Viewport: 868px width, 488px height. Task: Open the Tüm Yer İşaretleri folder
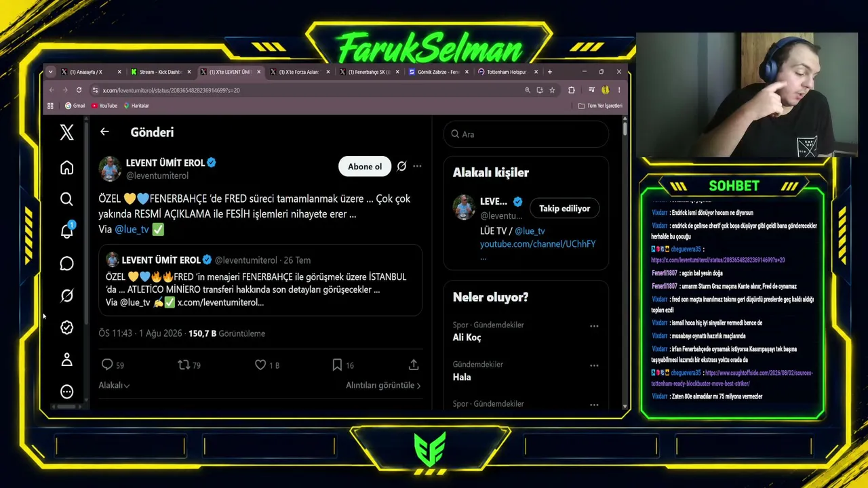[x=600, y=106]
